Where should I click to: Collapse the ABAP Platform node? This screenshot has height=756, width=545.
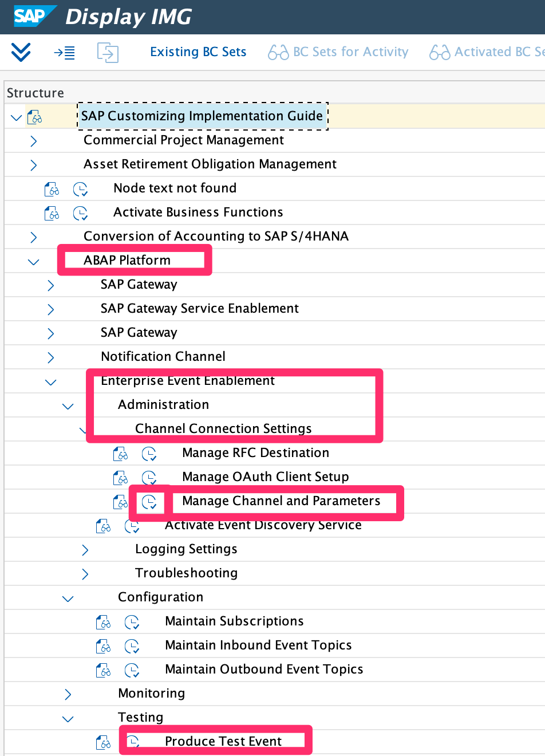33,261
